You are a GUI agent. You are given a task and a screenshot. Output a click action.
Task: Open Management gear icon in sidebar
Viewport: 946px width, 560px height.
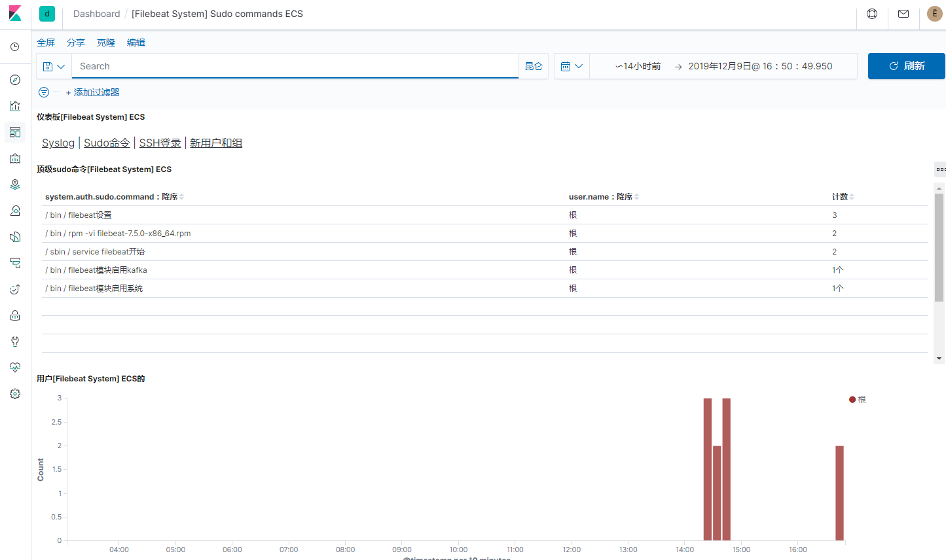click(x=15, y=394)
